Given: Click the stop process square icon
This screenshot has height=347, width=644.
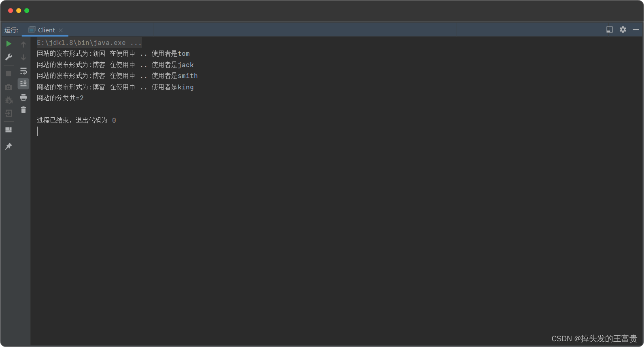Looking at the screenshot, I should pos(9,74).
